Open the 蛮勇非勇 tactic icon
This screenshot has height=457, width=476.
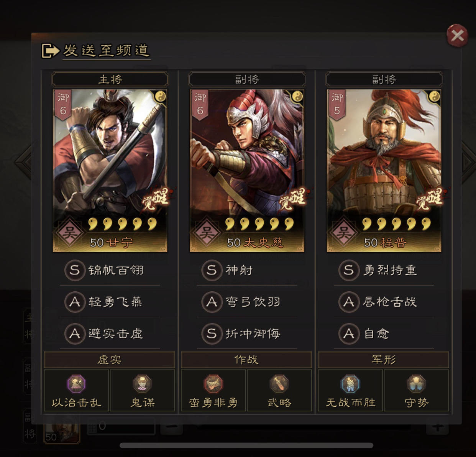click(213, 384)
